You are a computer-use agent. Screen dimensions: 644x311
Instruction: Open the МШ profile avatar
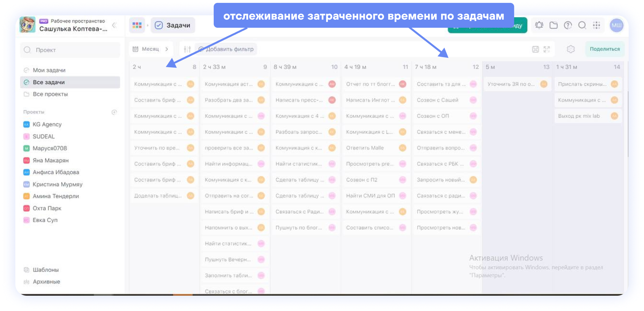coord(617,25)
